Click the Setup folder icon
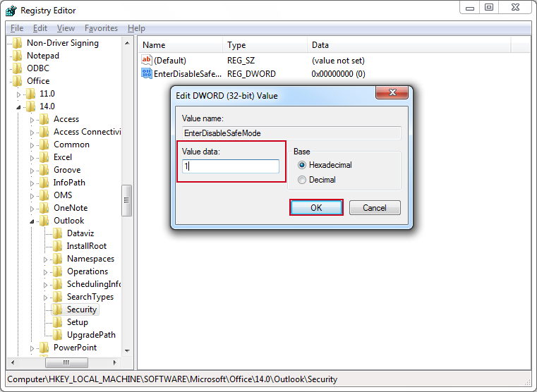This screenshot has height=392, width=537. [58, 322]
